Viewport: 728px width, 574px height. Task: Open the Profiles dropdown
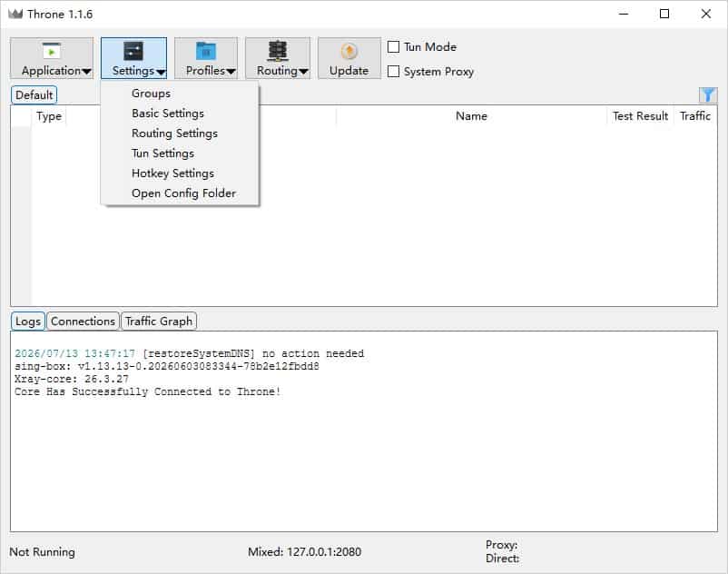click(x=206, y=58)
